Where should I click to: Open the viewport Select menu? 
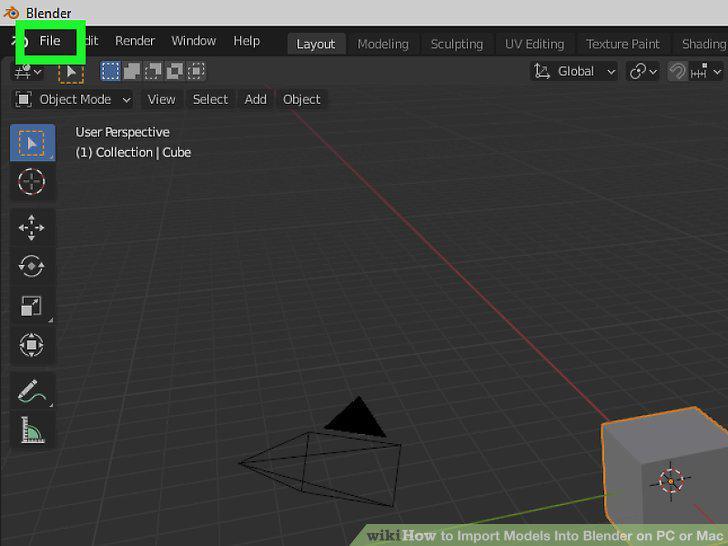[x=210, y=99]
